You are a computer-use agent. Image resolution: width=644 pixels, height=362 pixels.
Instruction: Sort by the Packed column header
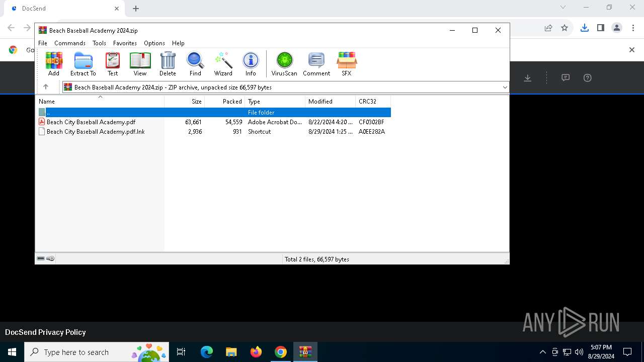(224, 102)
